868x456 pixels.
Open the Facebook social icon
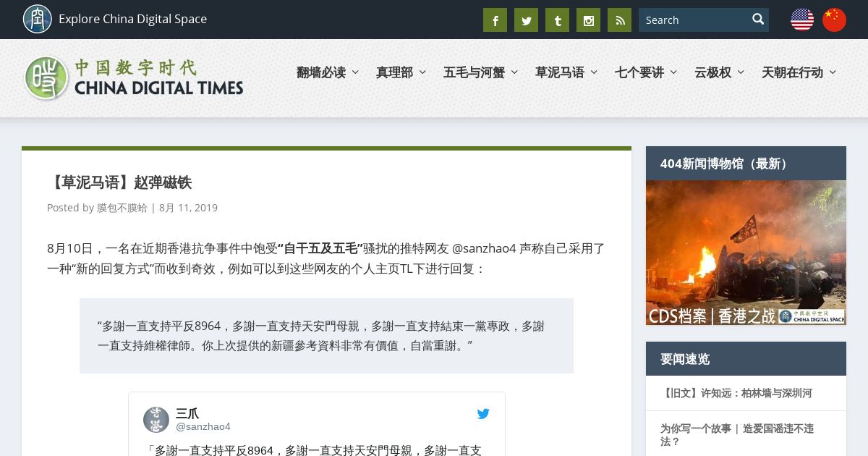(495, 20)
